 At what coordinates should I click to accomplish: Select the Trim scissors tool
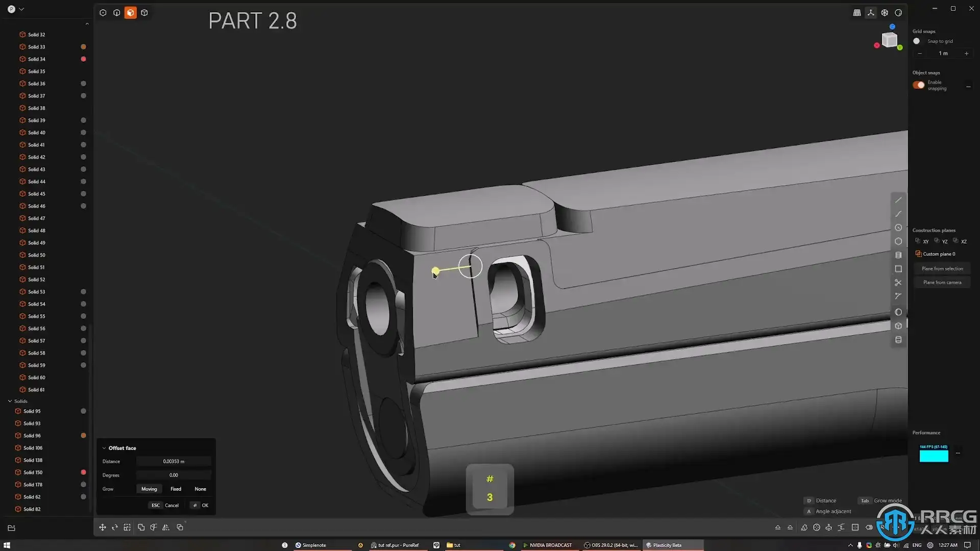click(898, 283)
